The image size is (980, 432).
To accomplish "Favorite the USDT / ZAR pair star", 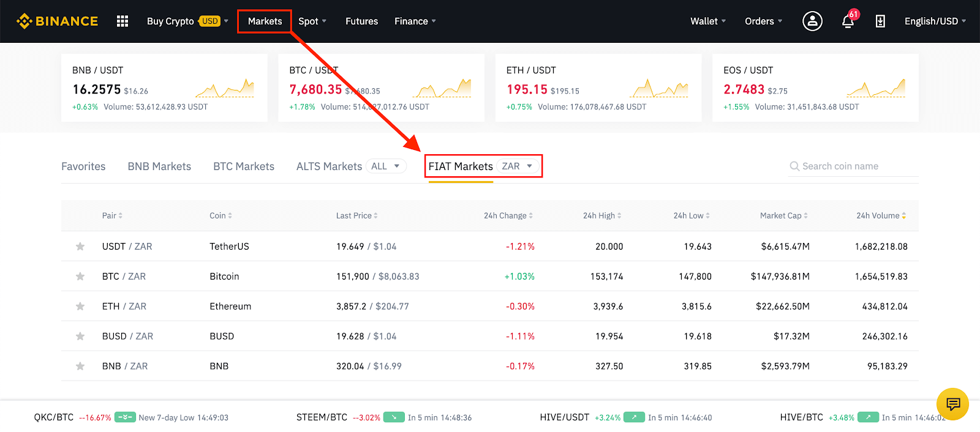I will [x=80, y=247].
